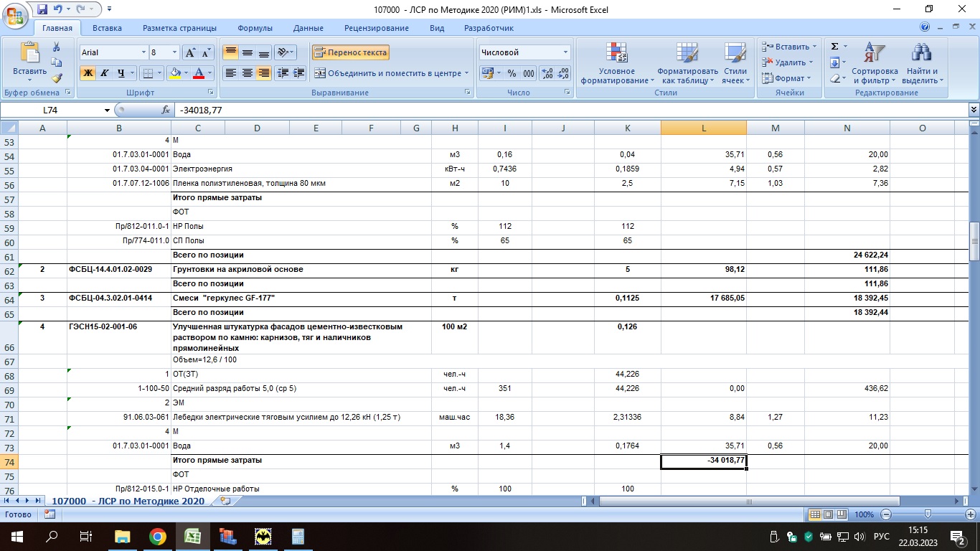980x551 pixels.
Task: Expand the Числовой number format dropdown
Action: click(565, 52)
